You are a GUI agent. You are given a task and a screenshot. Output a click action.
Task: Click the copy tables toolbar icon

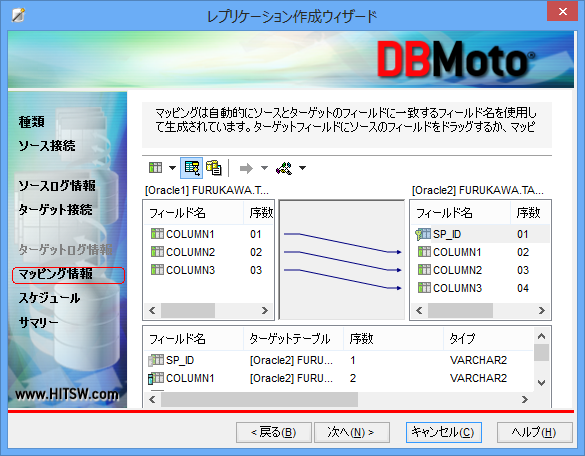pos(214,168)
